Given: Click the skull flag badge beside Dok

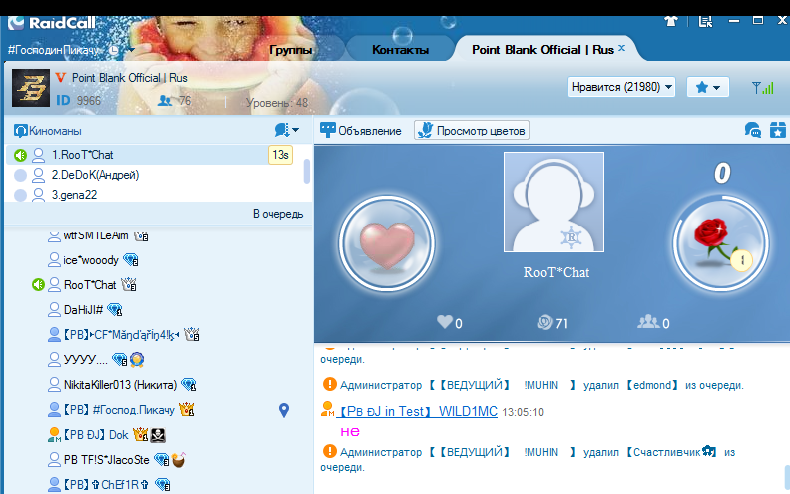Looking at the screenshot, I should point(158,435).
